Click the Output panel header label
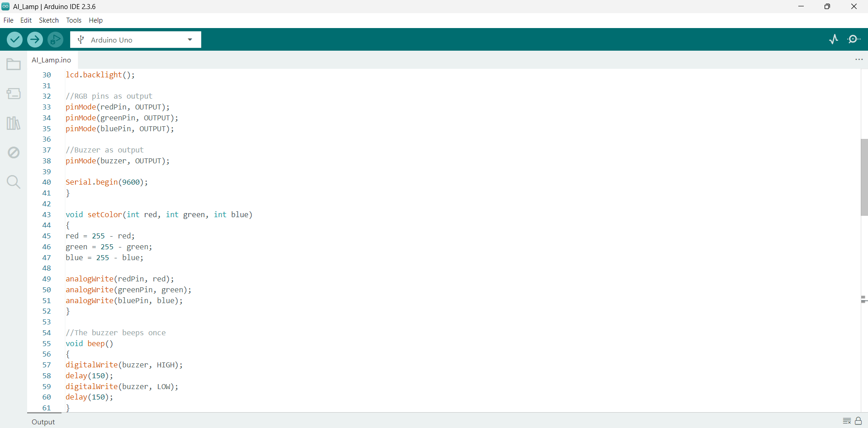868x428 pixels. 43,422
